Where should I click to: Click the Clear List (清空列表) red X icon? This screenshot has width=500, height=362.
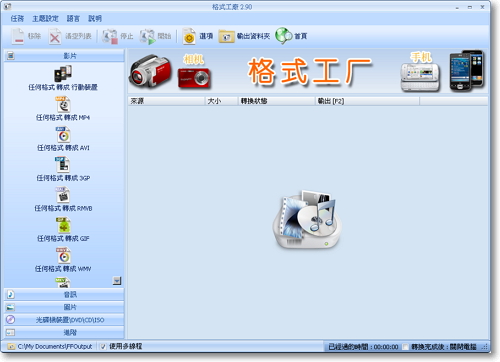[55, 36]
